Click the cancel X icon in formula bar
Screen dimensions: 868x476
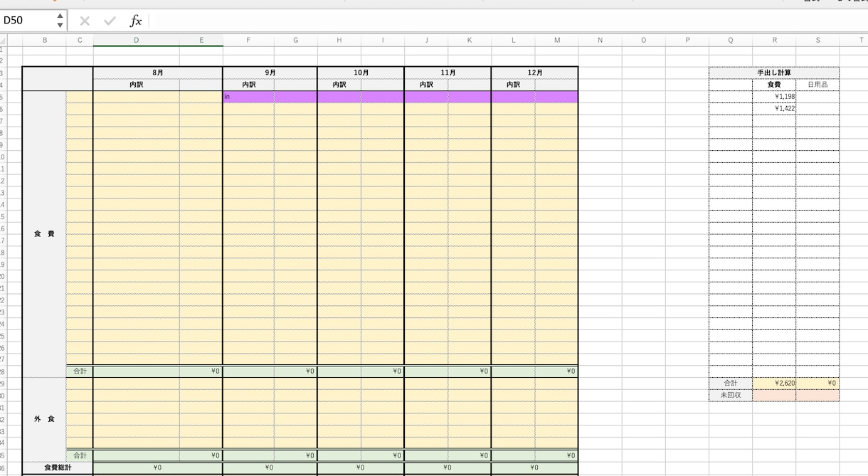pyautogui.click(x=85, y=21)
